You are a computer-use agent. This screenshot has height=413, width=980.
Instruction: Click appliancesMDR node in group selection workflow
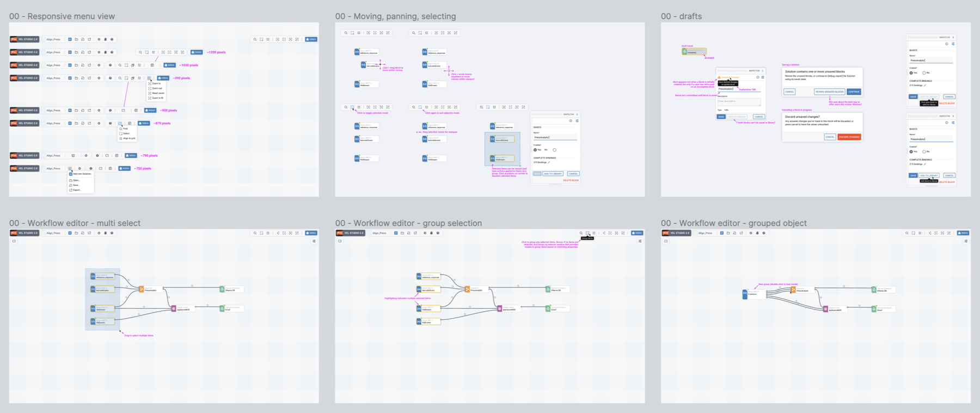click(508, 308)
